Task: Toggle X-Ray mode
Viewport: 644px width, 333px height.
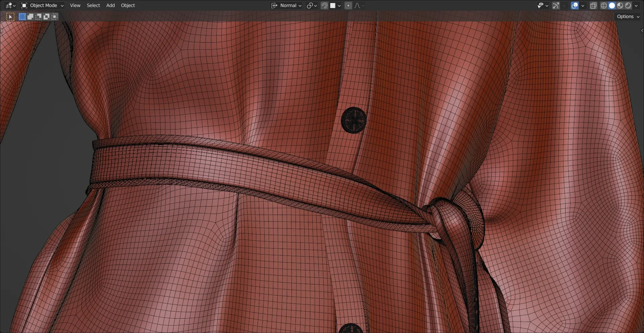Action: 593,5
